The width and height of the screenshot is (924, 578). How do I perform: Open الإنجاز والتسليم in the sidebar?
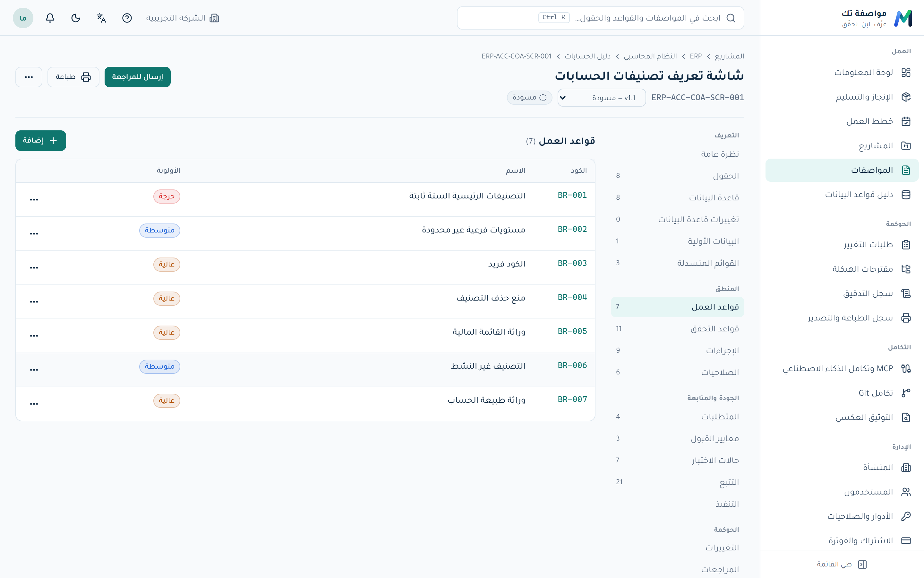[842, 97]
